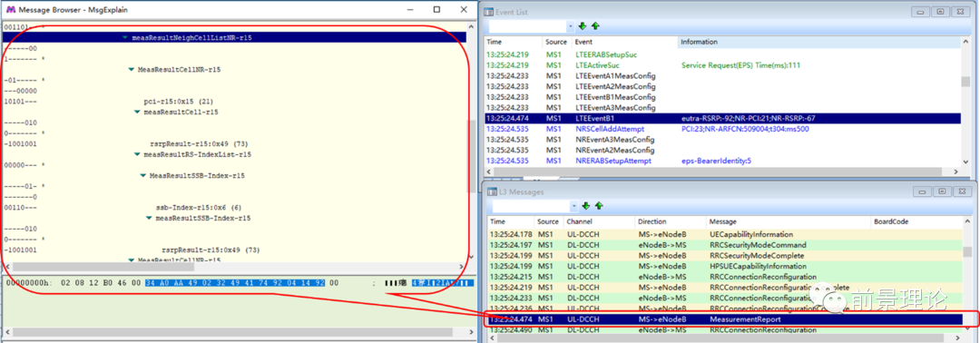Click the Time column header in Event List

[x=514, y=42]
